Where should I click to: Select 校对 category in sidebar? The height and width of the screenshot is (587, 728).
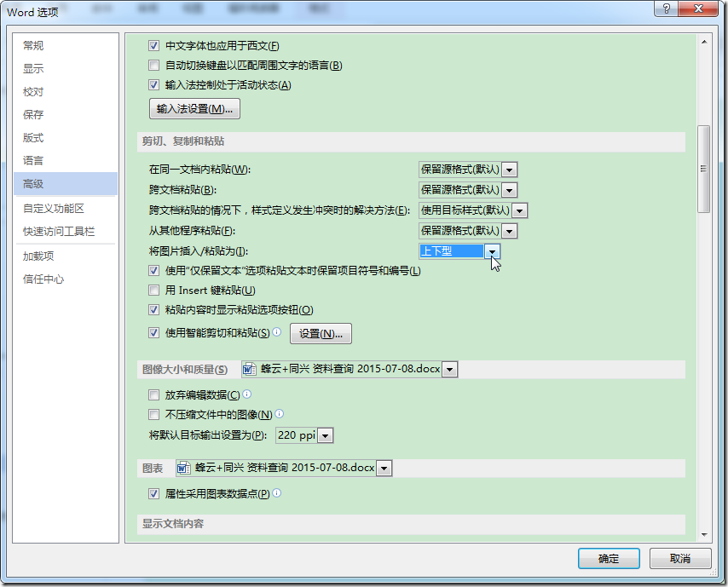click(66, 92)
